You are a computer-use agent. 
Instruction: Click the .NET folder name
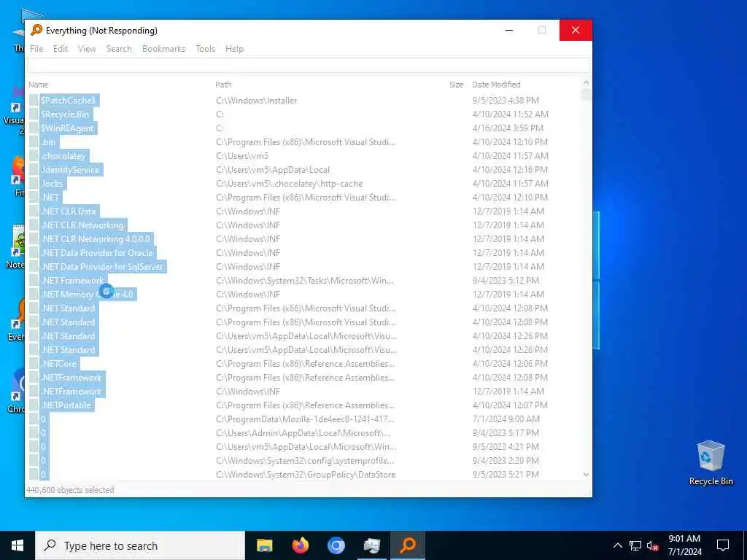pos(50,197)
